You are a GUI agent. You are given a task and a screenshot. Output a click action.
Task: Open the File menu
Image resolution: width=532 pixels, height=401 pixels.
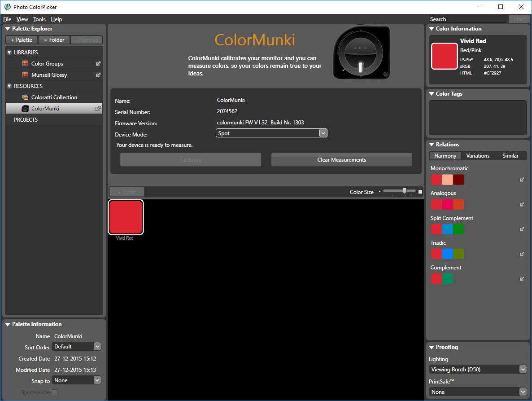click(x=7, y=19)
